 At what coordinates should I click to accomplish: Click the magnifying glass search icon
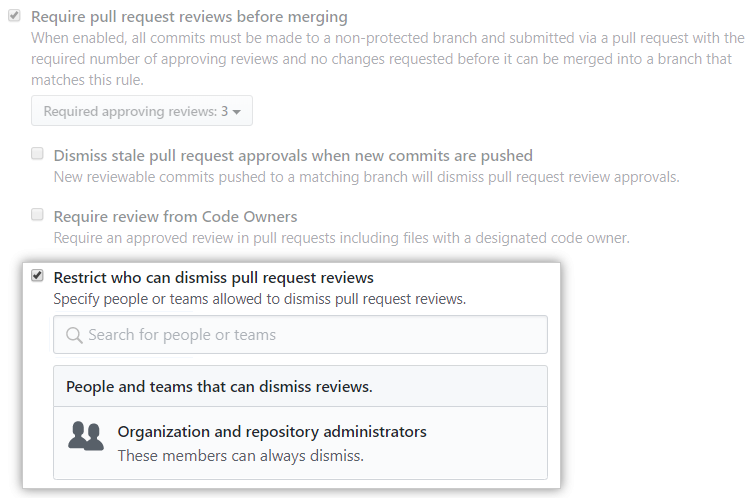click(73, 335)
